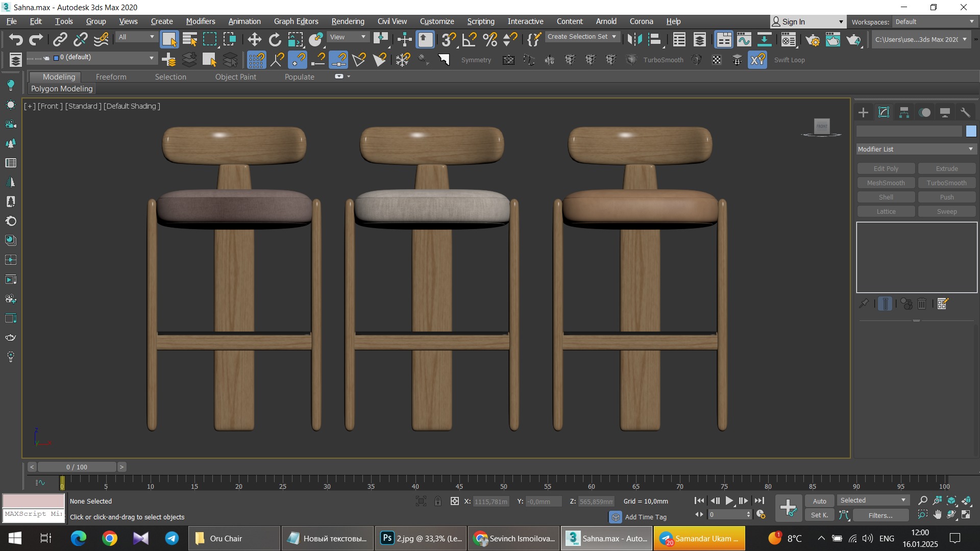Open the selection filter All dropdown
980x551 pixels.
(136, 37)
